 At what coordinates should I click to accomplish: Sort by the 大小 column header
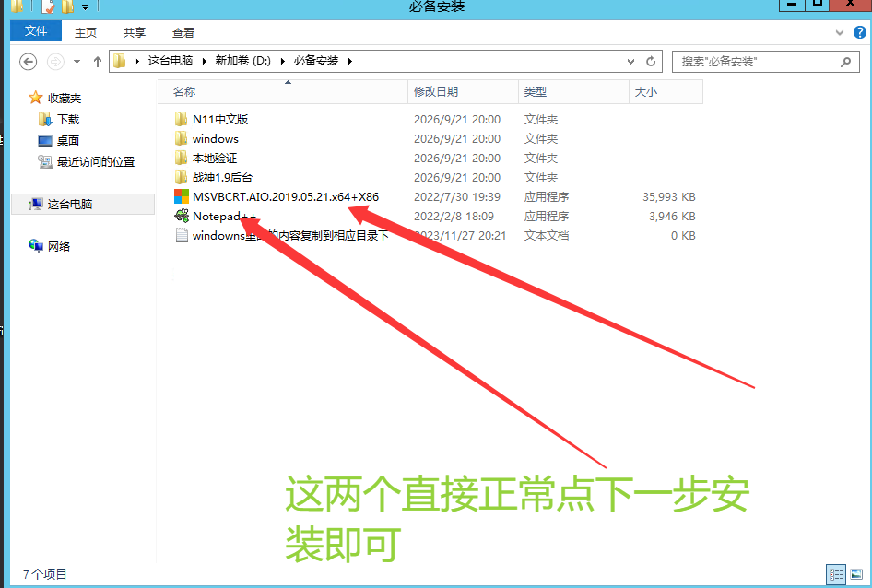point(666,92)
